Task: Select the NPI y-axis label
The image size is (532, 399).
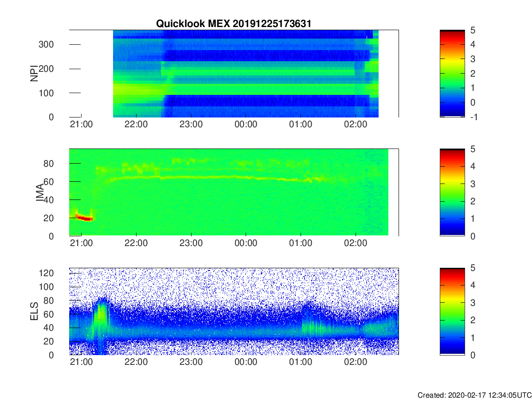Action: [x=34, y=74]
